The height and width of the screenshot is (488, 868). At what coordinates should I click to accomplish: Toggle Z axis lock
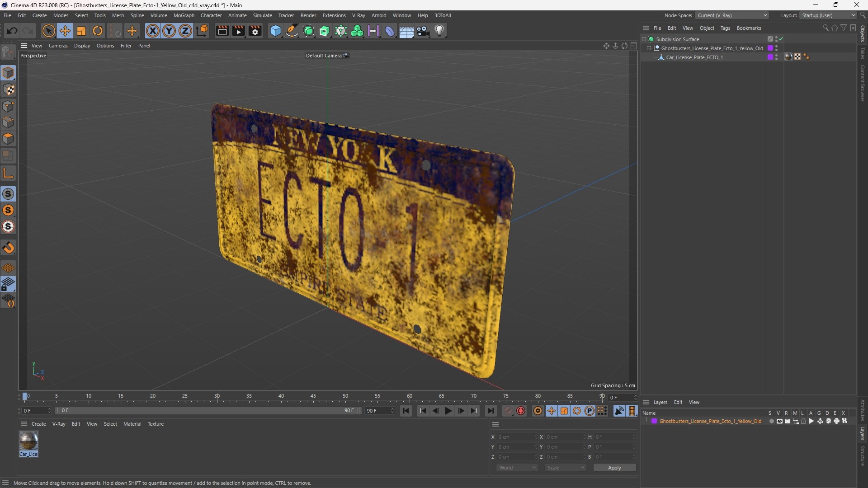185,31
